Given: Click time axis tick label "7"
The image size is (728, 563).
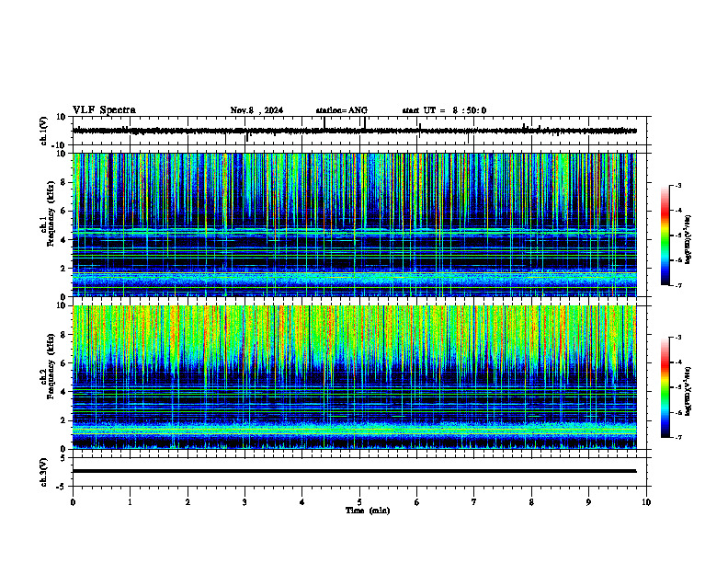Looking at the screenshot, I should tap(474, 502).
